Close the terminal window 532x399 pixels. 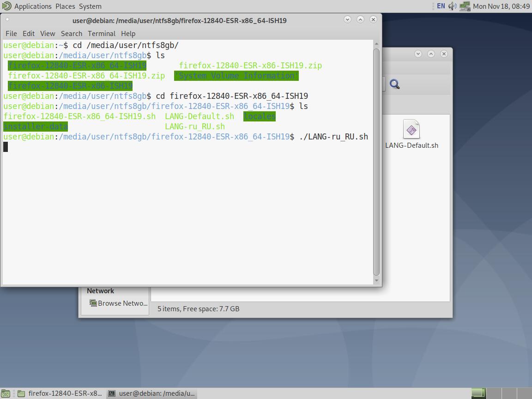point(373,19)
